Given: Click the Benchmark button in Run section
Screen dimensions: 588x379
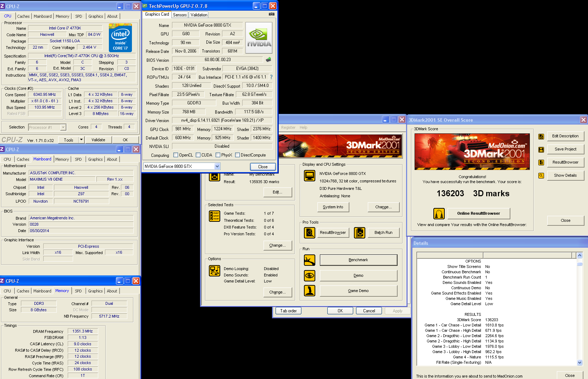Looking at the screenshot, I should point(359,260).
